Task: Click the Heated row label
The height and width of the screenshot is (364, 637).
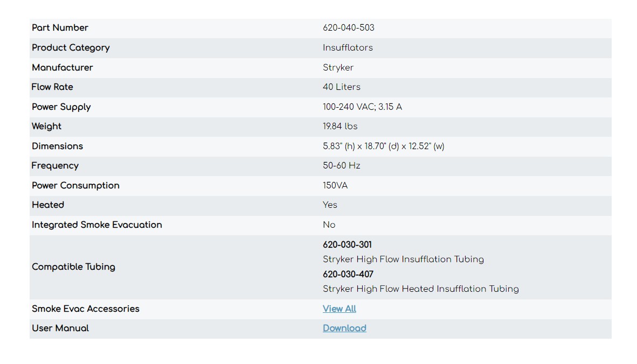Action: (48, 205)
